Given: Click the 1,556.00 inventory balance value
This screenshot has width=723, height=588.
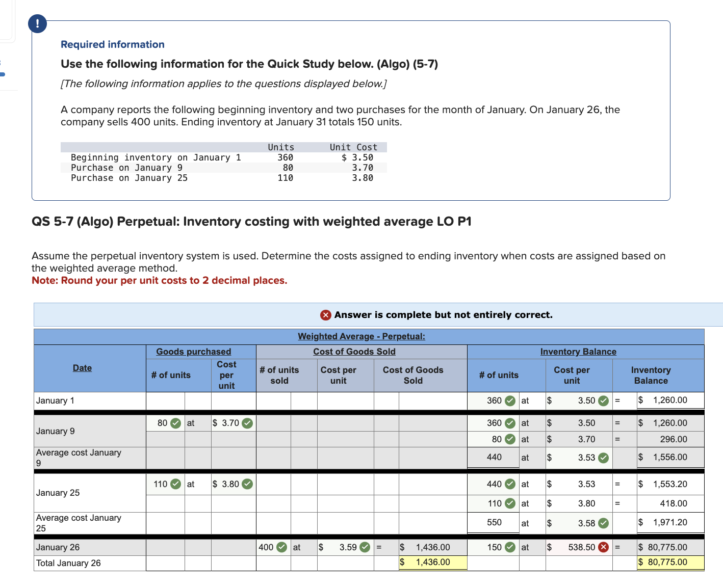Looking at the screenshot, I should pos(670,458).
